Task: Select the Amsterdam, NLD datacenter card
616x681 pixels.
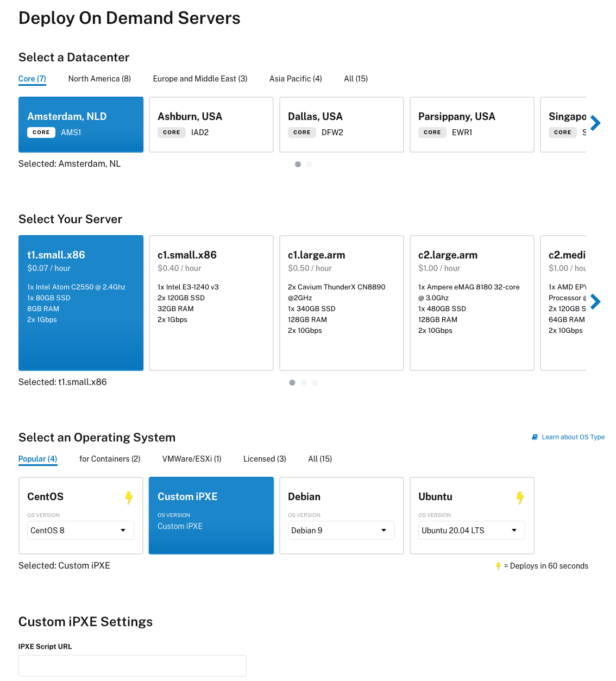Action: [81, 124]
